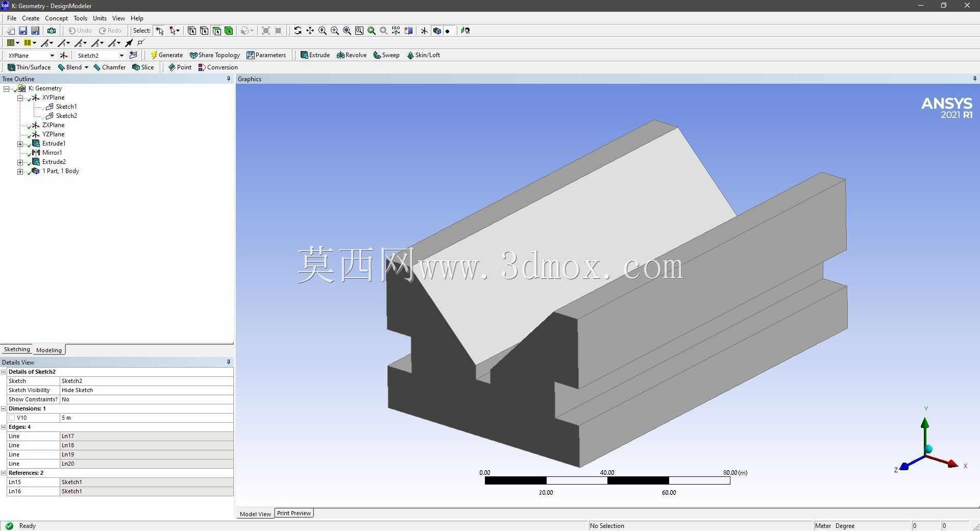Click the Box Zoom icon

tap(334, 31)
